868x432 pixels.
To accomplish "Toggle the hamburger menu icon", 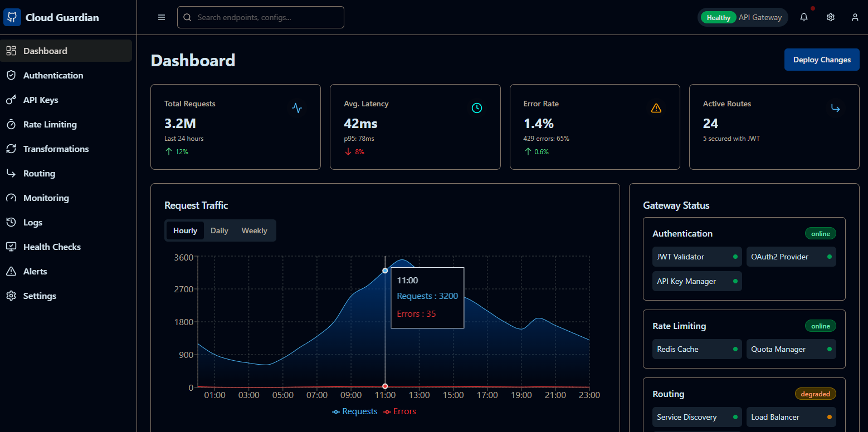I will pos(162,17).
